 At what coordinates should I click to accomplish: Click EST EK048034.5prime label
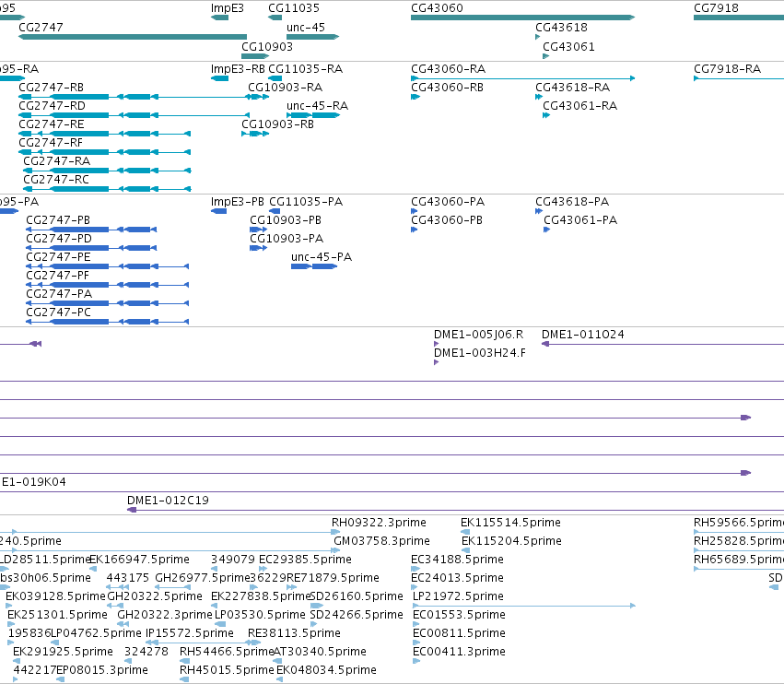click(326, 670)
